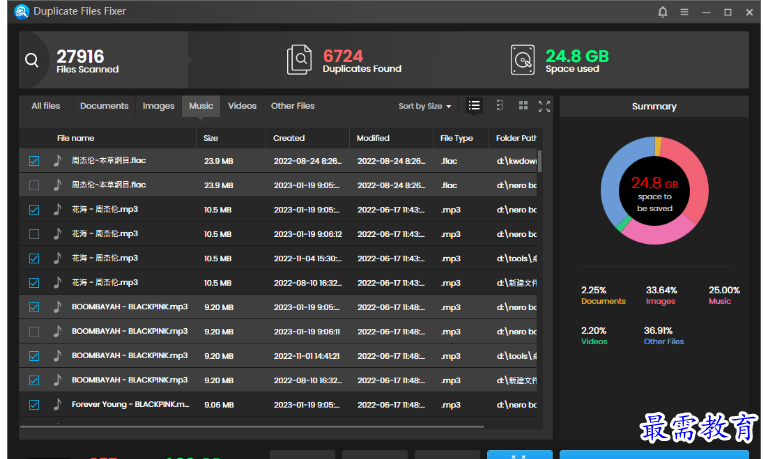Viewport: 764px width, 459px height.
Task: Show the All files tab
Action: (x=46, y=106)
